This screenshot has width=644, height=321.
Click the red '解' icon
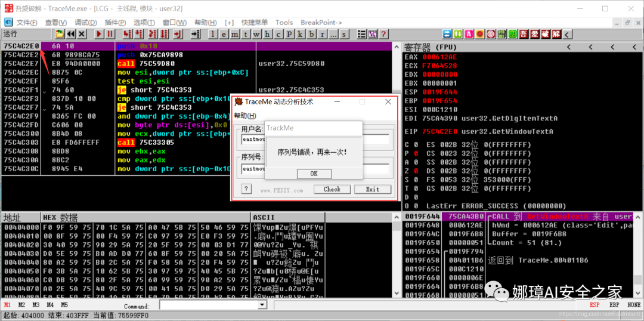click(x=556, y=34)
